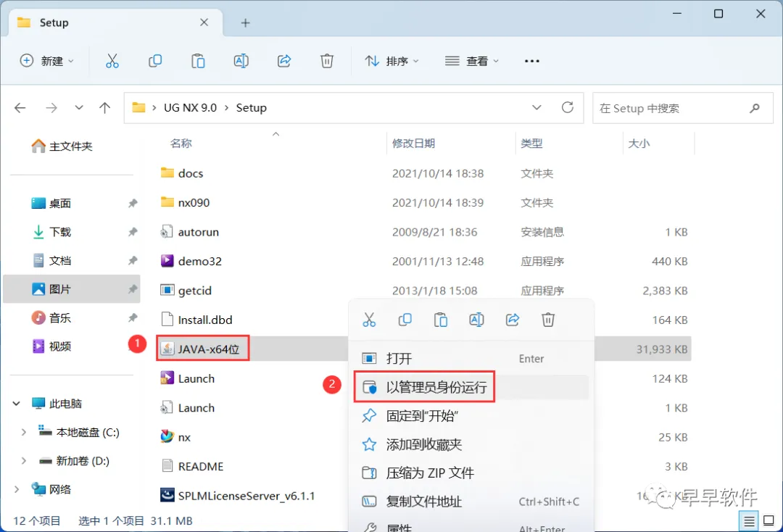Choose 打开 in the context menu
The image size is (783, 532).
471,358
